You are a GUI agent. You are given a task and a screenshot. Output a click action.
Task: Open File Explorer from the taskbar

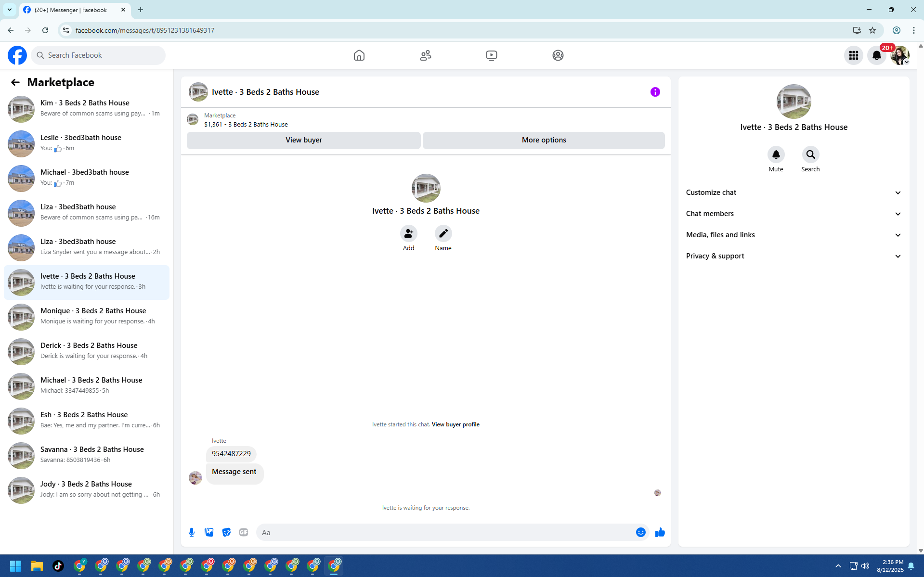37,566
